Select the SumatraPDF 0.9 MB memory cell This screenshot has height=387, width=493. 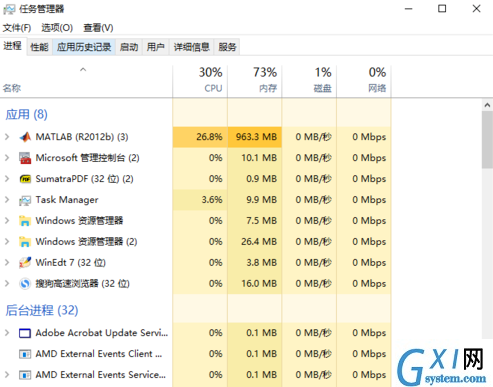[x=255, y=179]
